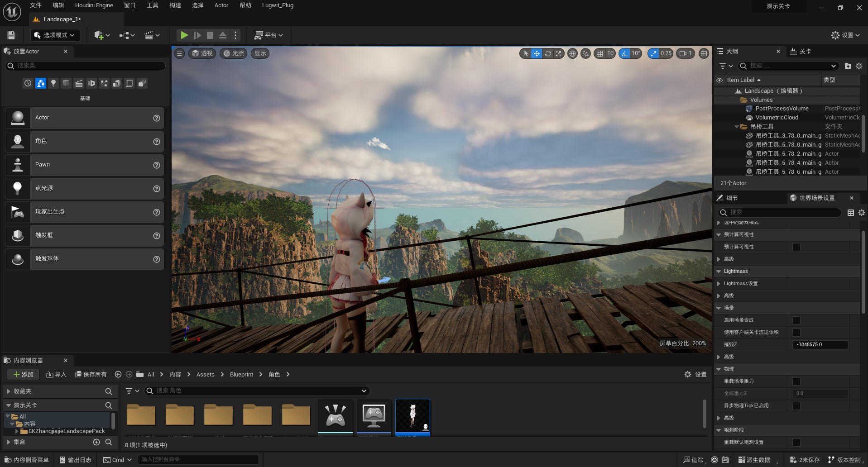Select the recently placed clock category icon

[x=28, y=83]
